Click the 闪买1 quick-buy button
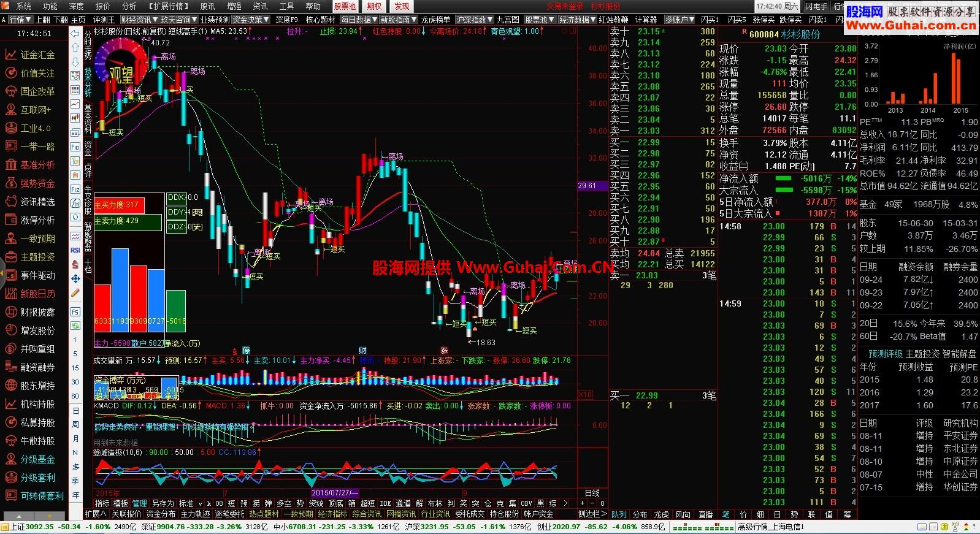The height and width of the screenshot is (534, 980). [710, 20]
